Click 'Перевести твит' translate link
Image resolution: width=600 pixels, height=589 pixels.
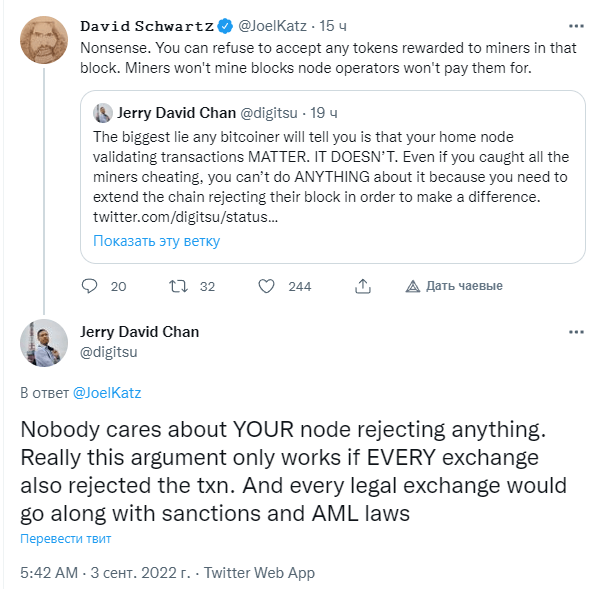tap(65, 538)
